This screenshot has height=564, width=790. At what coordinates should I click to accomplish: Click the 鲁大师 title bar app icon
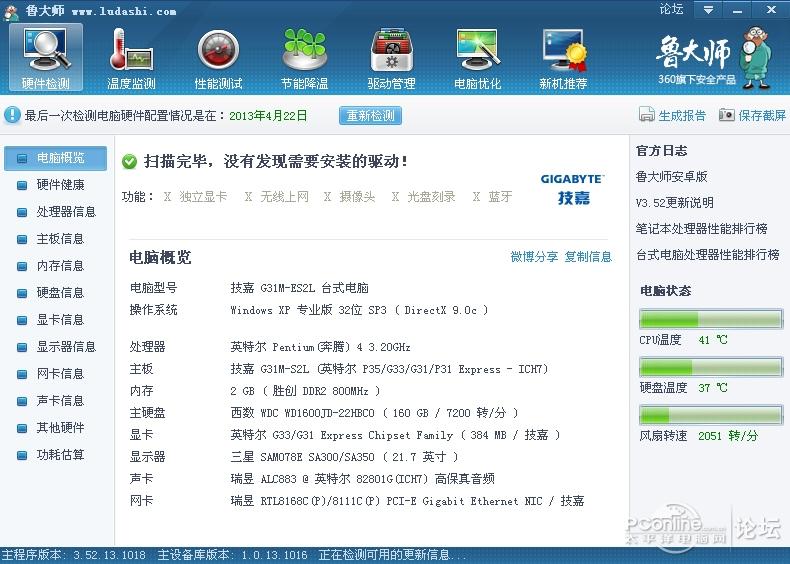pos(11,11)
